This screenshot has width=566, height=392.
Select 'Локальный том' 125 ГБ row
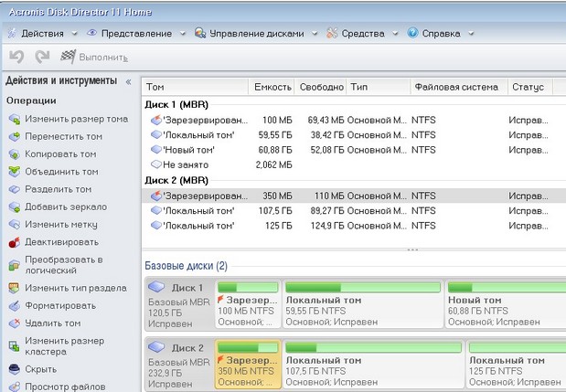tap(354, 226)
